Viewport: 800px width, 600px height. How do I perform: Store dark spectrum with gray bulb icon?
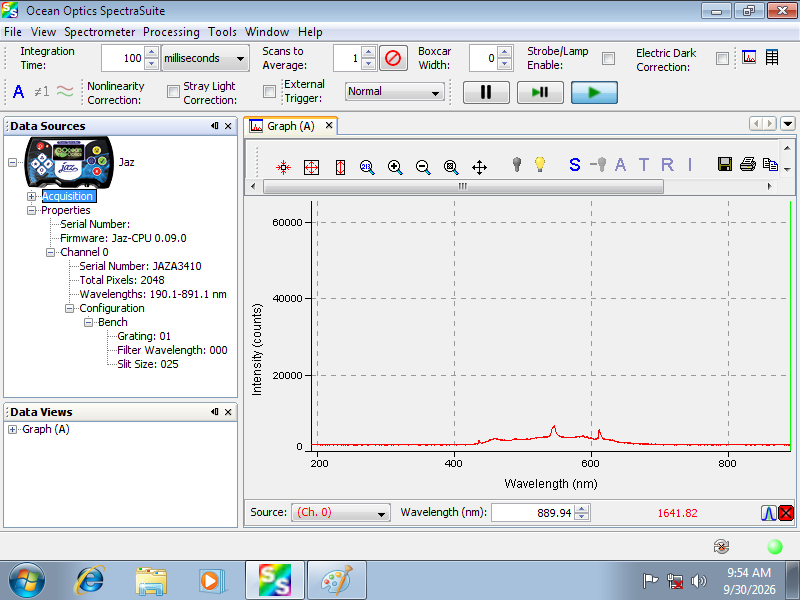click(517, 164)
